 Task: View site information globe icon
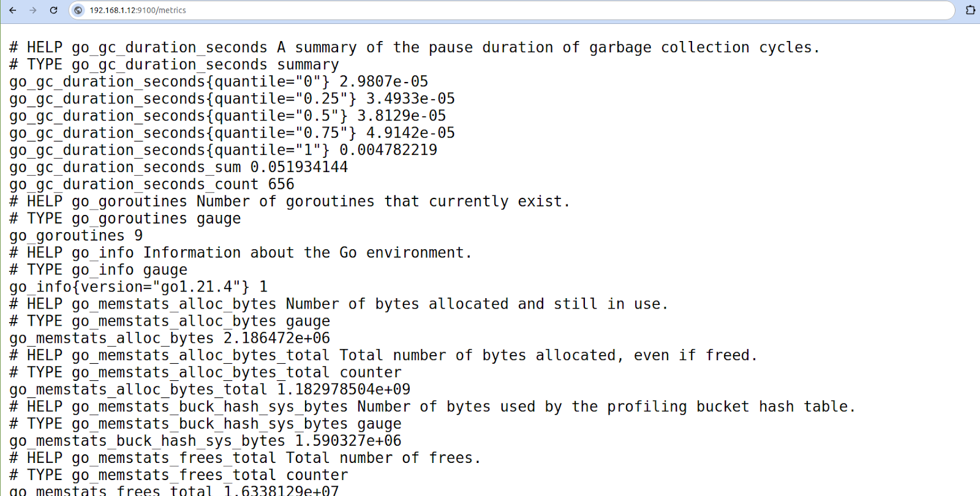78,10
